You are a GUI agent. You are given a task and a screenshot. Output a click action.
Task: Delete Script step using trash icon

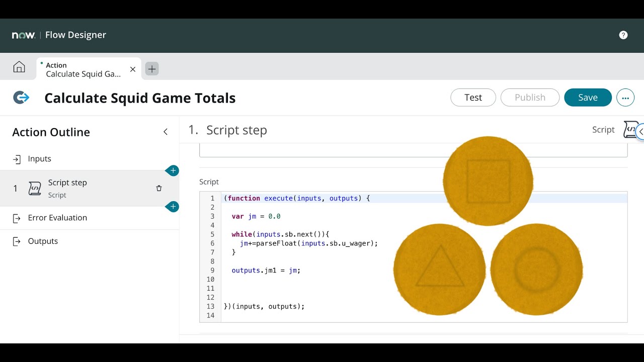coord(159,189)
